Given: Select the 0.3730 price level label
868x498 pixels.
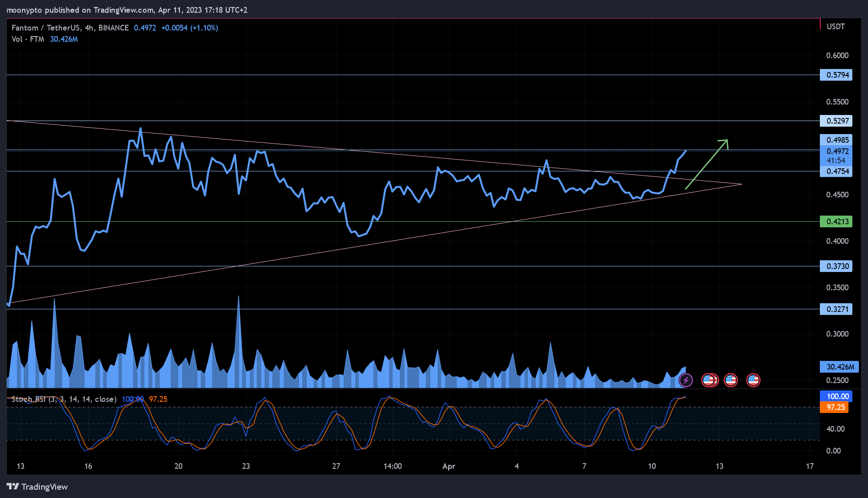Looking at the screenshot, I should click(836, 266).
